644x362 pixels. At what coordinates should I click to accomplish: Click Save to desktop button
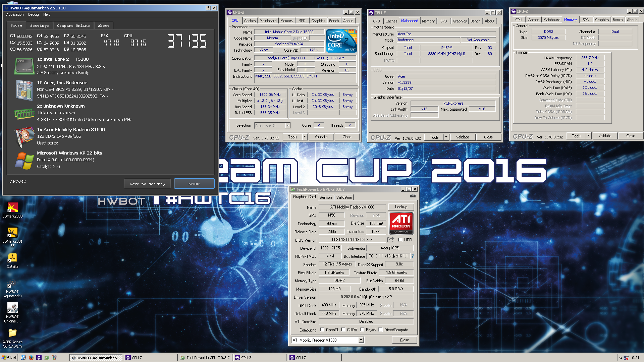(x=147, y=184)
